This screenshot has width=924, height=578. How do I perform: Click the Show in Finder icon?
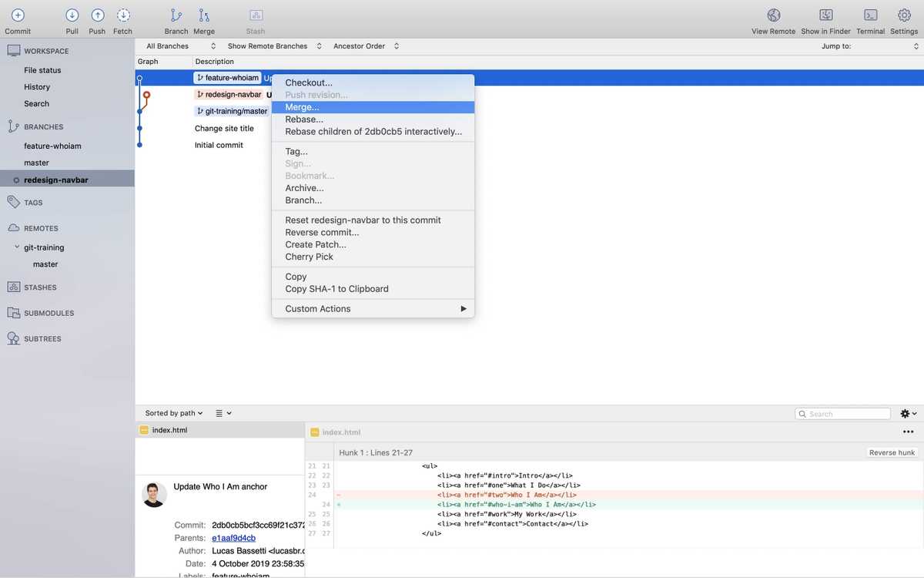825,15
